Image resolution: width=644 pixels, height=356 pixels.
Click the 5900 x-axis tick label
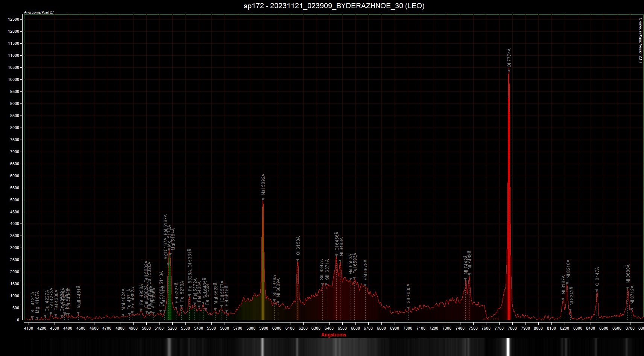tap(264, 328)
